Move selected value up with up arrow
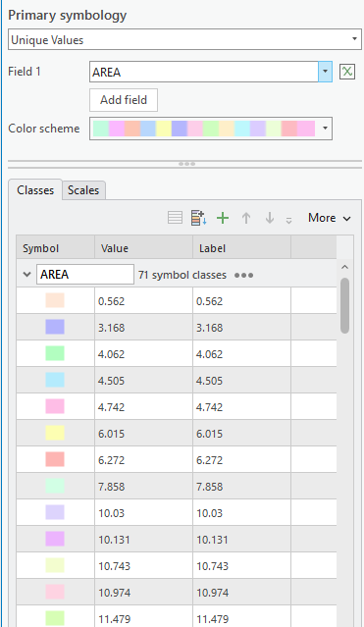Viewport: 364px width, 627px height. (x=246, y=218)
